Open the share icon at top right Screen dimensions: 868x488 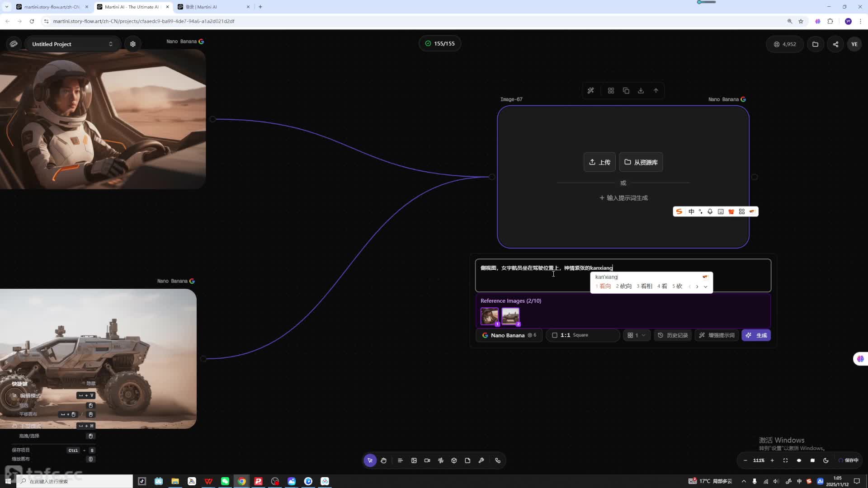[835, 44]
